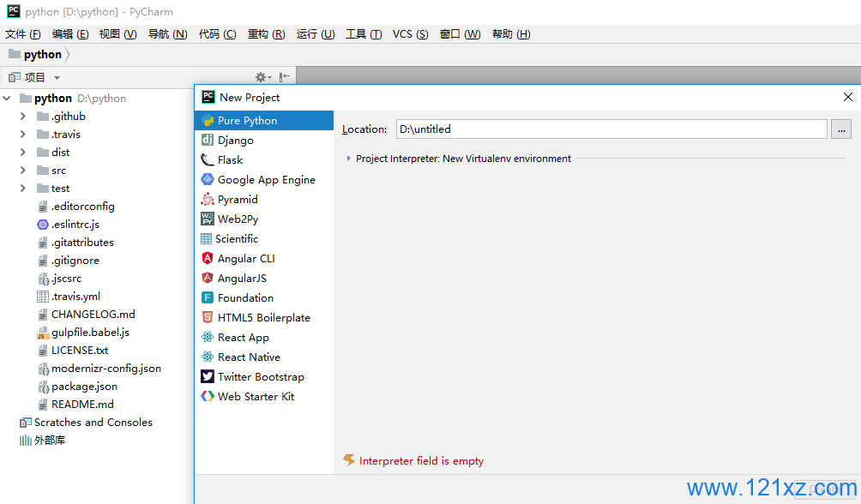The image size is (861, 504).
Task: Expand the Project Interpreter section
Action: click(x=348, y=158)
